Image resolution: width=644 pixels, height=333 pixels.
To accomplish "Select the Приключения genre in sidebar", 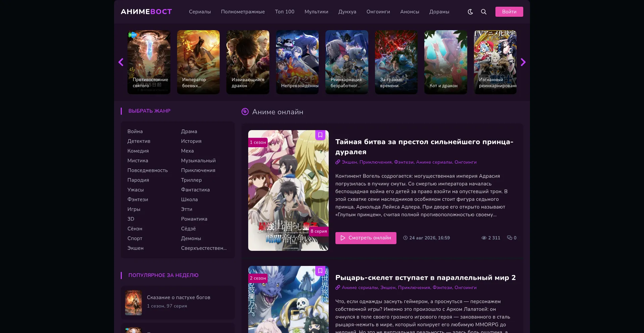I will 198,170.
